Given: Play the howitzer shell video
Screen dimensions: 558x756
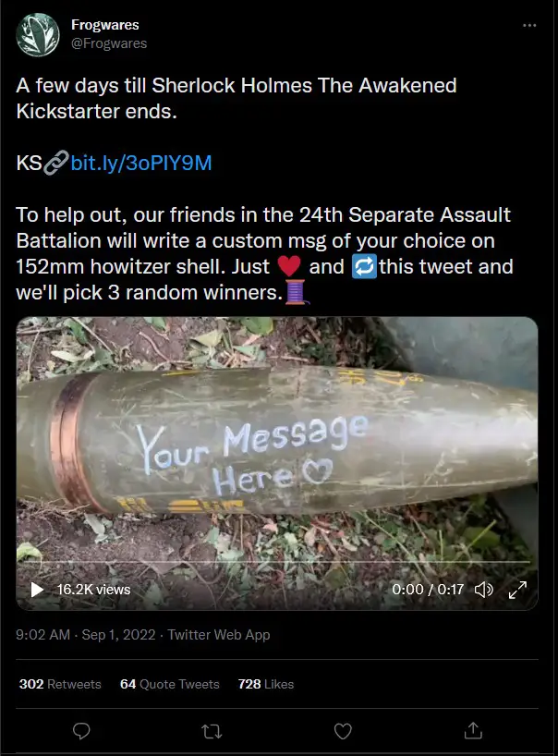Looking at the screenshot, I should click(x=37, y=589).
